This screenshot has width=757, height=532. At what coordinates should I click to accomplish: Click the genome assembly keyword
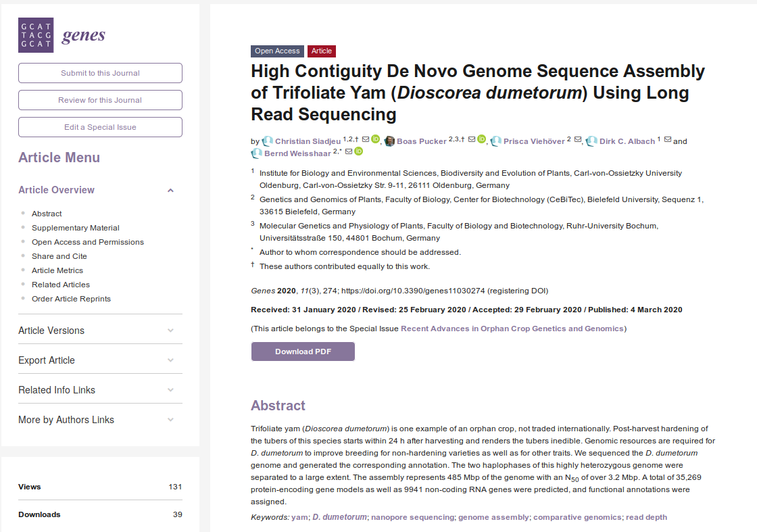[493, 517]
